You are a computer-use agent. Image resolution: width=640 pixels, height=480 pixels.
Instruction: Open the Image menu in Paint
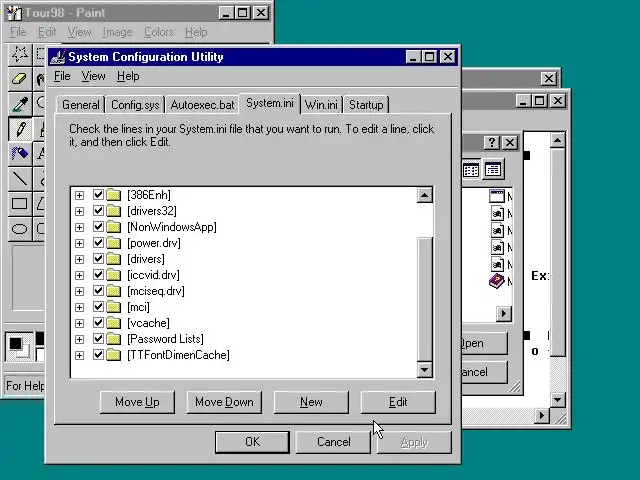(x=117, y=32)
